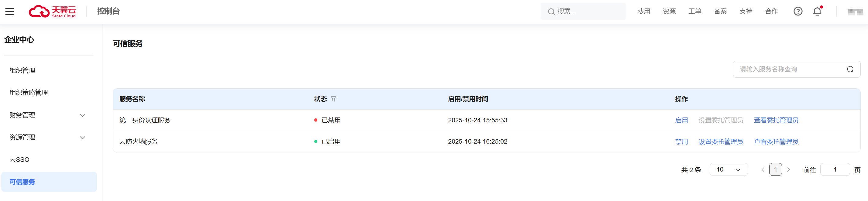Click the service name search magnifier icon
868x201 pixels.
(850, 69)
